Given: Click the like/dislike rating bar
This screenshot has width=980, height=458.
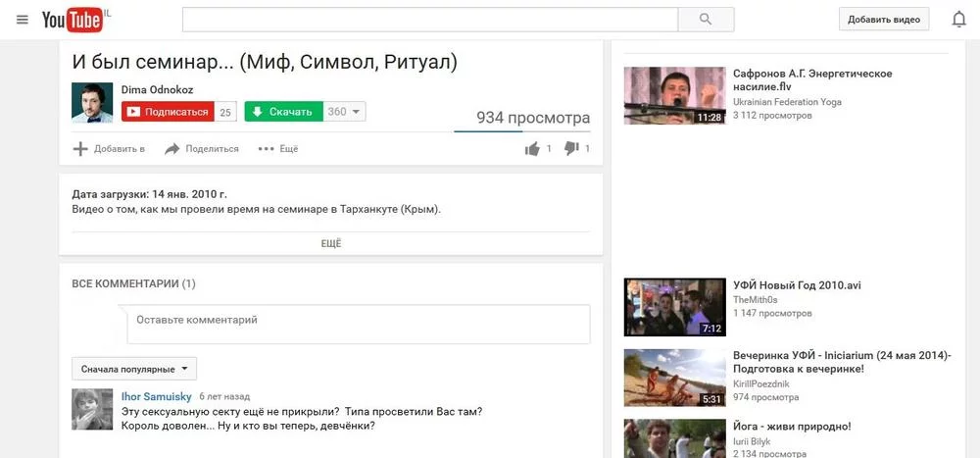Looking at the screenshot, I should tap(522, 131).
